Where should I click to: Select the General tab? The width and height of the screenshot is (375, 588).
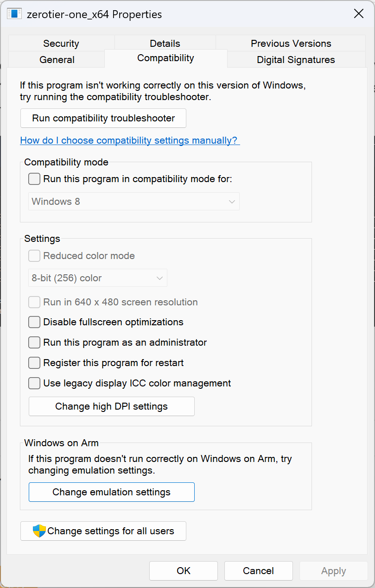click(x=57, y=60)
